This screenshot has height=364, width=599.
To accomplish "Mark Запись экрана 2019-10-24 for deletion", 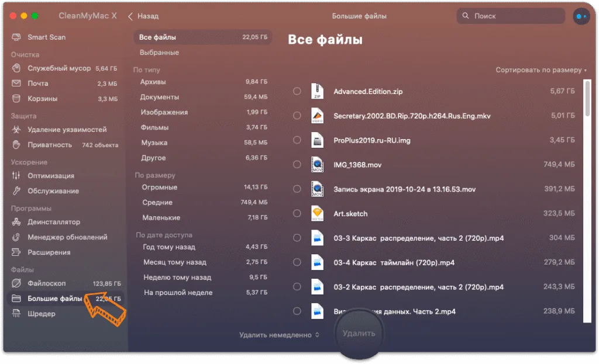I will pos(297,189).
